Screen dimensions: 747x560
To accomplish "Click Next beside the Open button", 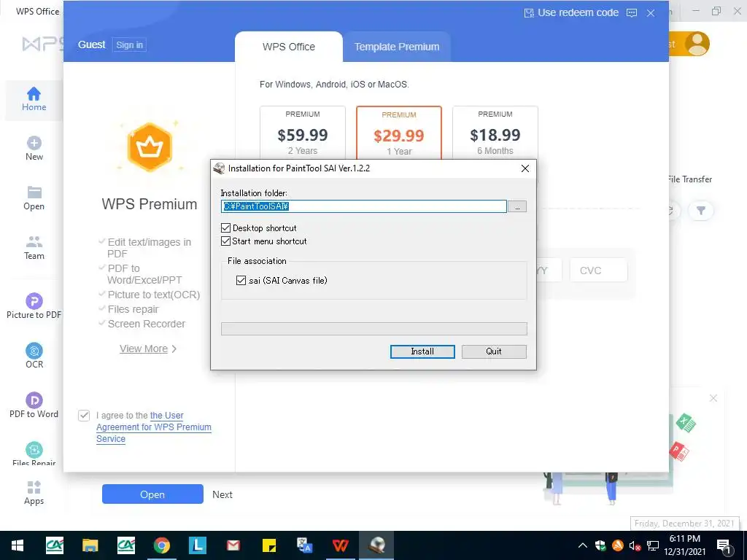I will pyautogui.click(x=222, y=495).
